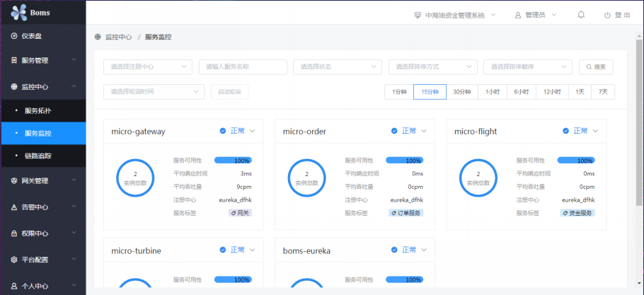Select the 6小时 time range

click(521, 92)
